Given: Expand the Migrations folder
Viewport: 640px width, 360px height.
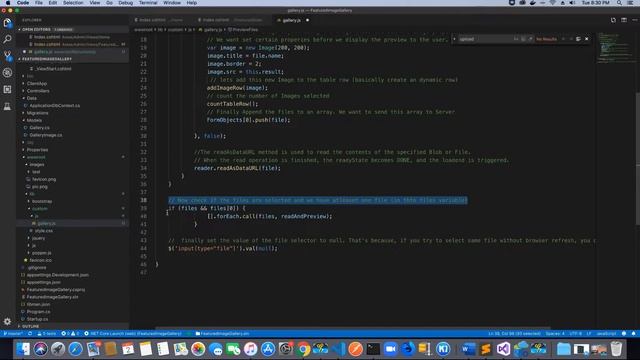Looking at the screenshot, I should pos(38,113).
